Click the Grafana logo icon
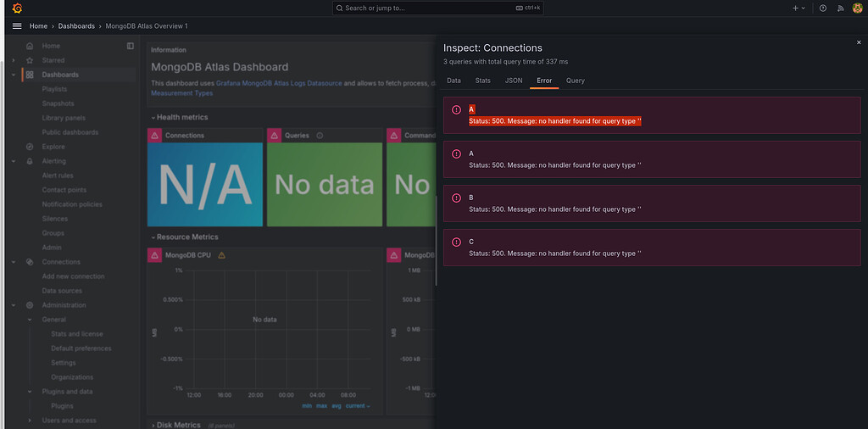Screen dimensions: 868x429 pos(16,8)
